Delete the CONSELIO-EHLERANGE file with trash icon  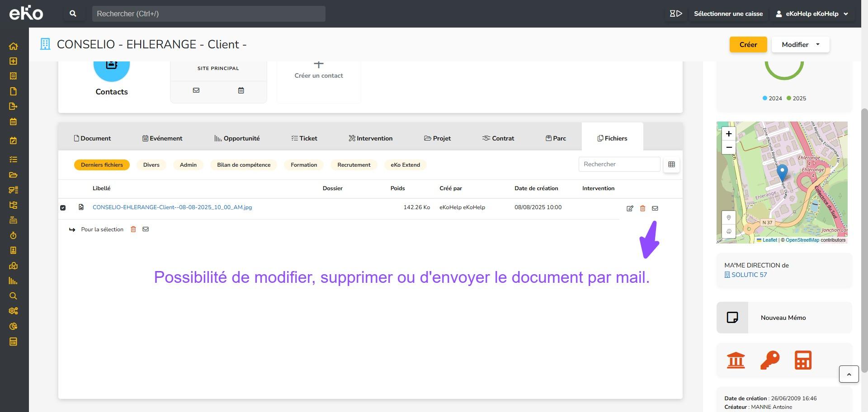pos(642,208)
